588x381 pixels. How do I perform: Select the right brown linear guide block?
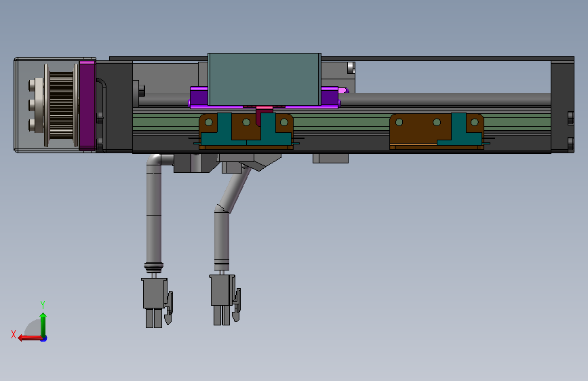(437, 132)
